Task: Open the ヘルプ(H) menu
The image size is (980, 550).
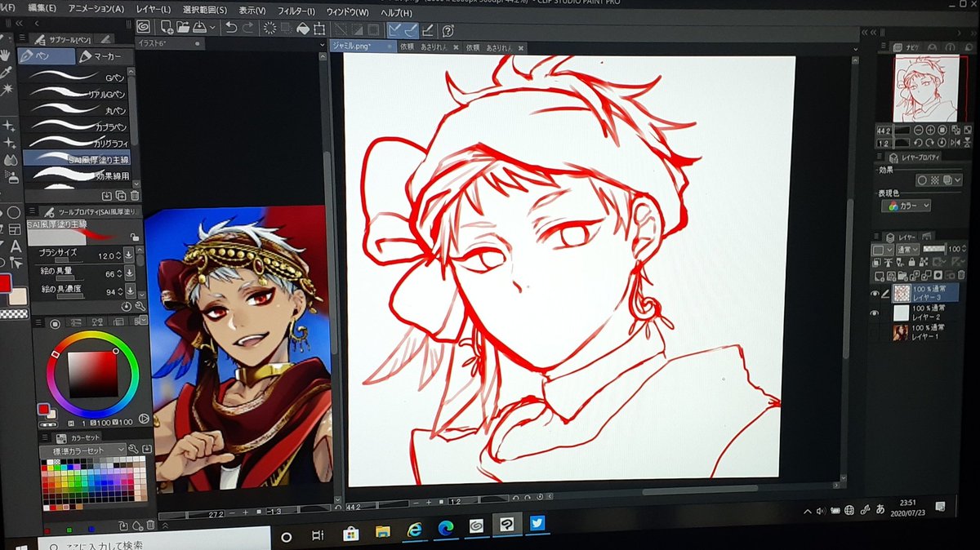Action: point(396,13)
